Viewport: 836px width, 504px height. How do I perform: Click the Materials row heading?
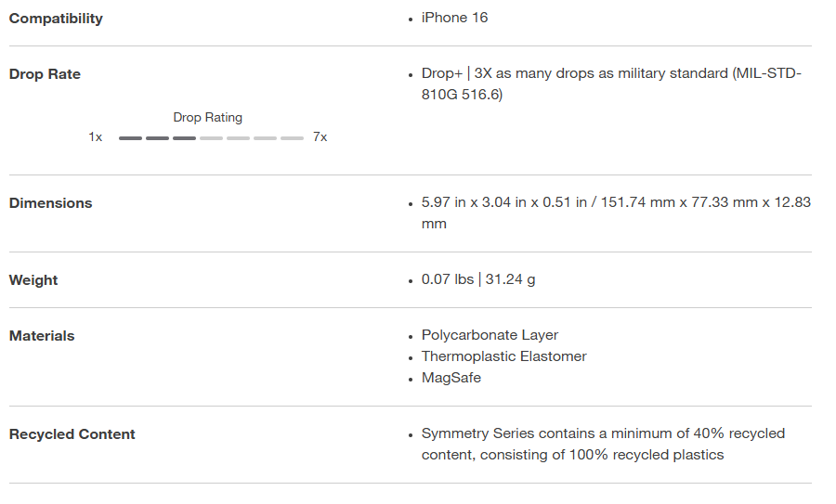[42, 336]
